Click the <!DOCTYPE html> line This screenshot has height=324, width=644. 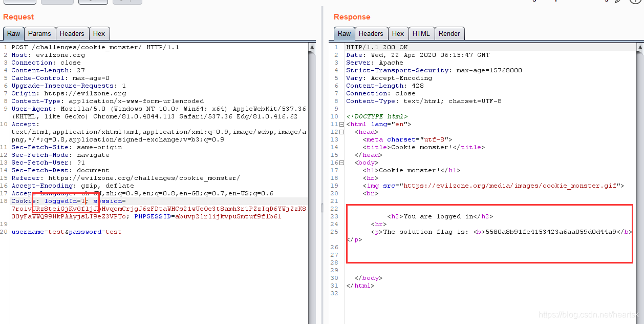(377, 116)
